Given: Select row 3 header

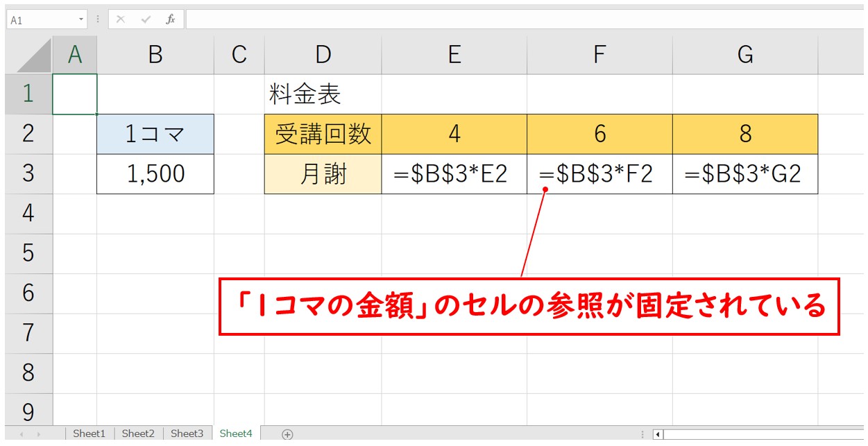Looking at the screenshot, I should [28, 174].
